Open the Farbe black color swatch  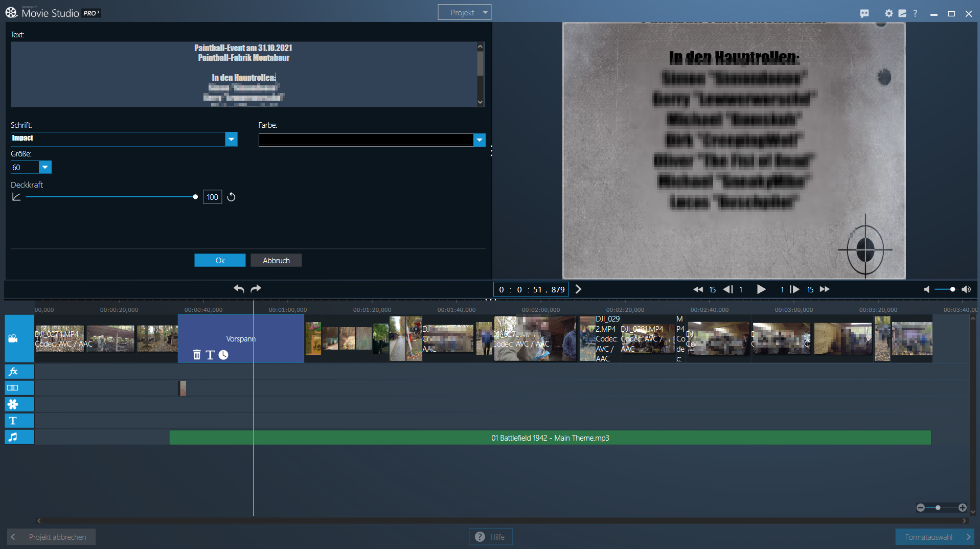pos(366,140)
